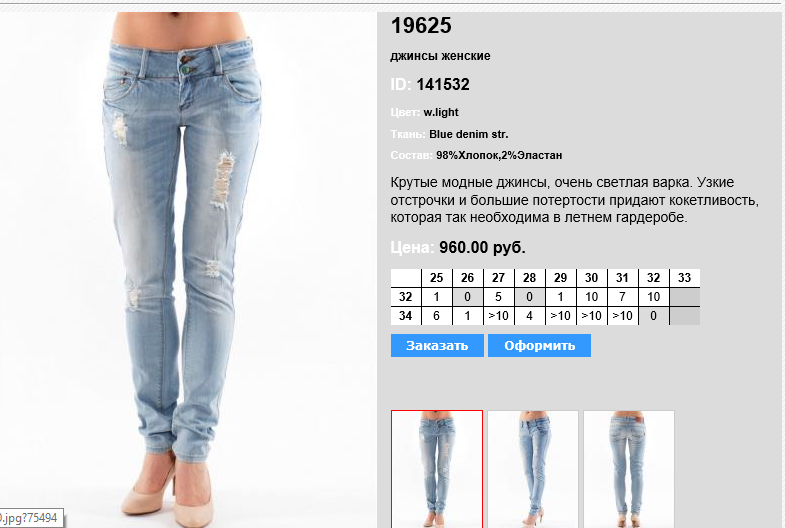Choose size 30 length 32 cell
The image size is (785, 528).
point(591,297)
